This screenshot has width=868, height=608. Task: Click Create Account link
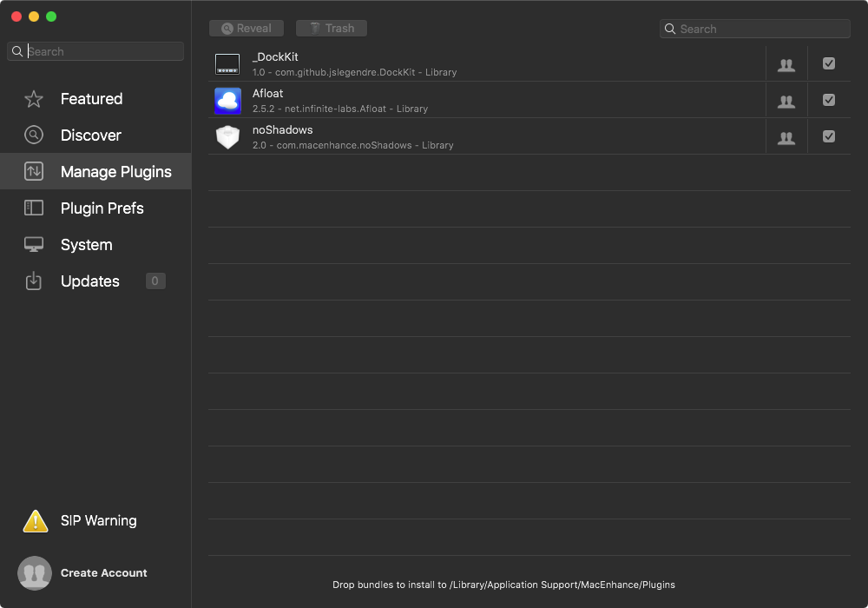(104, 573)
